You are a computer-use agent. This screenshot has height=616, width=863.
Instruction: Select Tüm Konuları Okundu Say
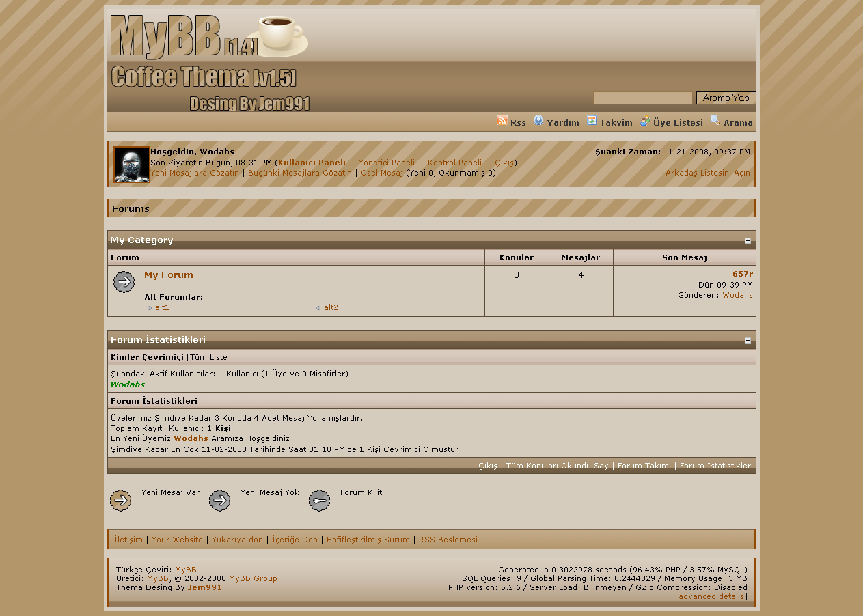point(557,466)
